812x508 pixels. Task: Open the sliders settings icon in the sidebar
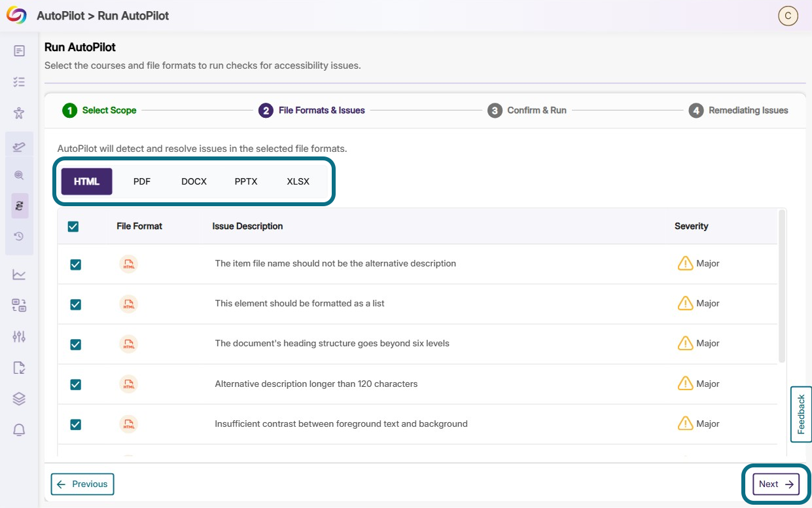(x=19, y=336)
